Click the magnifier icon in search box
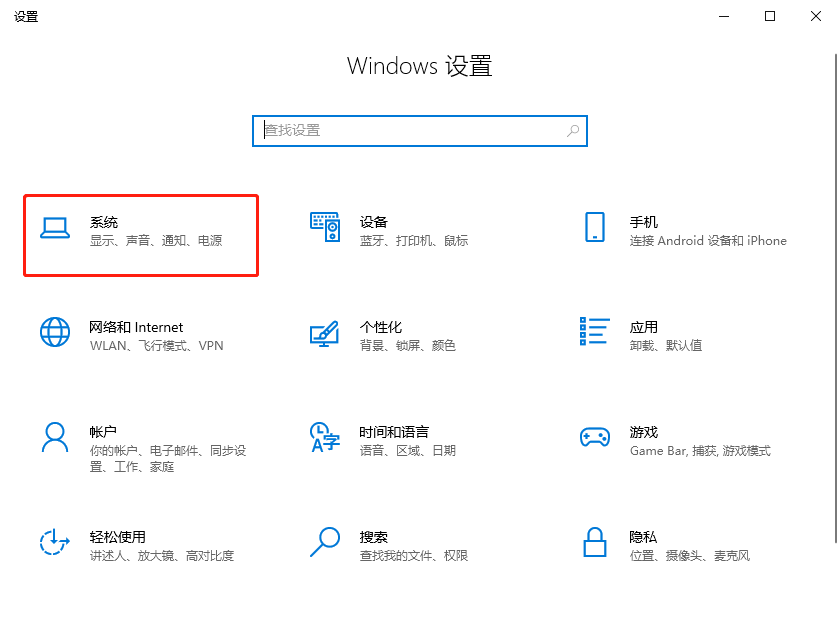This screenshot has height=632, width=839. click(571, 131)
